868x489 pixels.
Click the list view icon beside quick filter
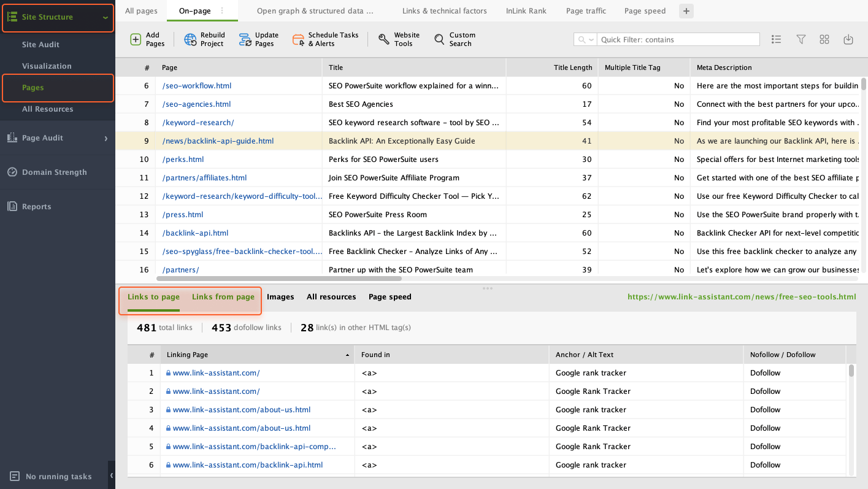click(x=776, y=39)
